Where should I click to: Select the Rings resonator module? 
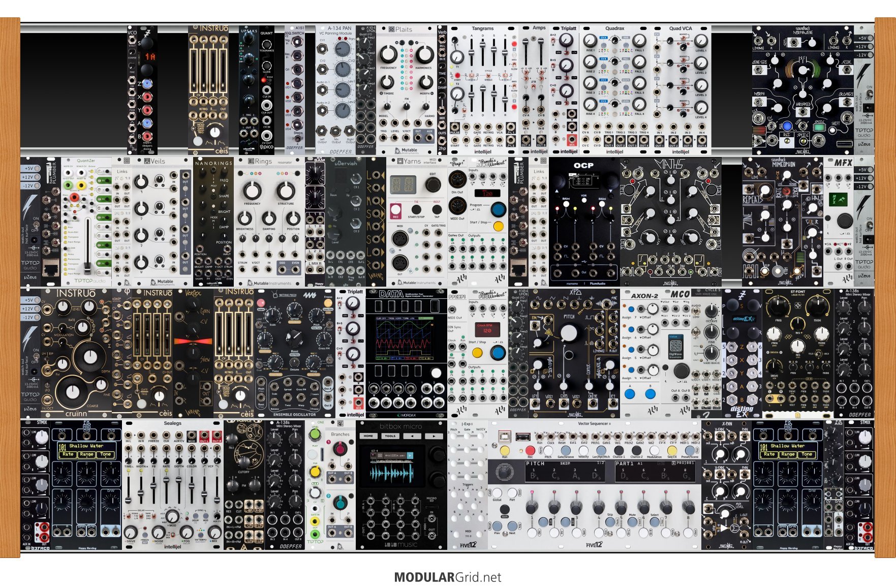(269, 222)
